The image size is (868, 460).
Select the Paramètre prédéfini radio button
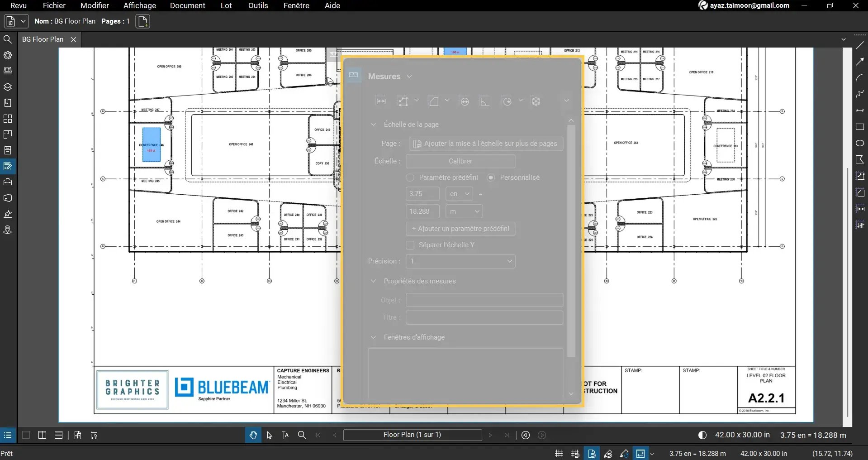coord(409,177)
